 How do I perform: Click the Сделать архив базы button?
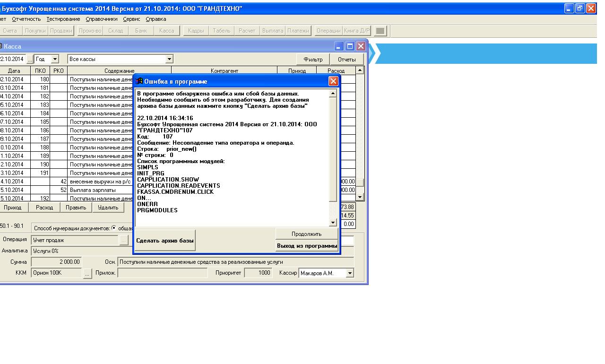point(165,241)
